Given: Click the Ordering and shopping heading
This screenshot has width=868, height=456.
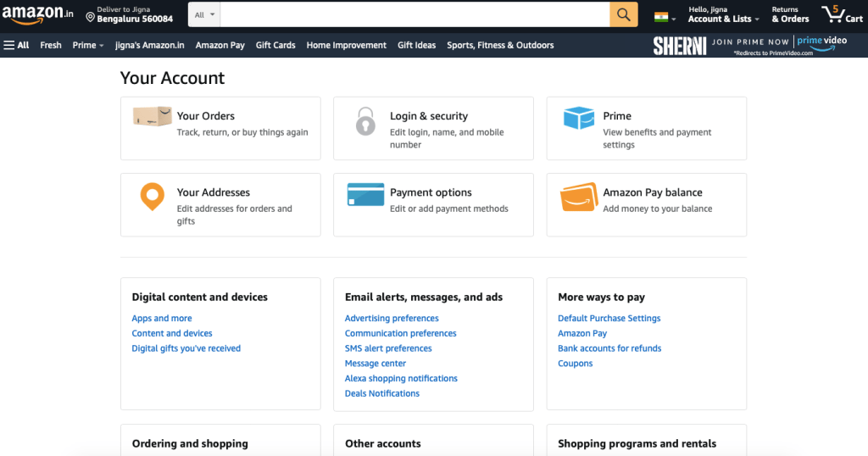Looking at the screenshot, I should pyautogui.click(x=190, y=444).
